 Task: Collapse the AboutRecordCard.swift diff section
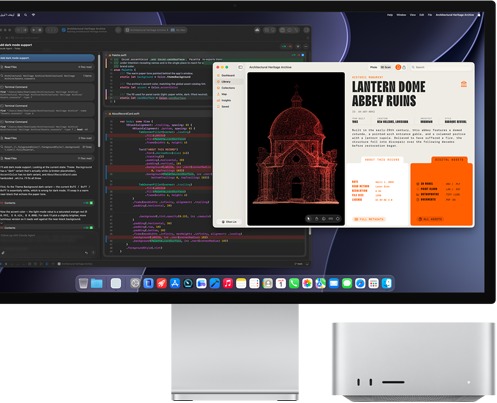pos(107,114)
